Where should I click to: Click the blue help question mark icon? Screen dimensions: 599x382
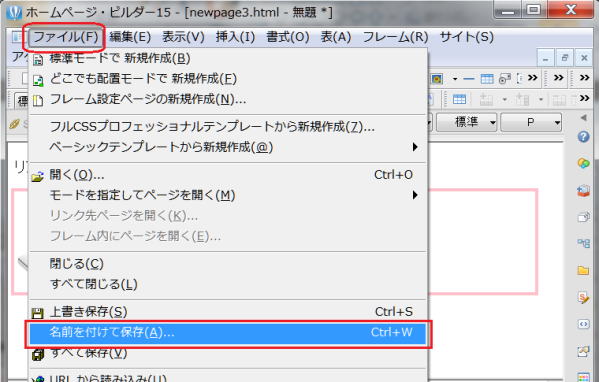point(583,136)
